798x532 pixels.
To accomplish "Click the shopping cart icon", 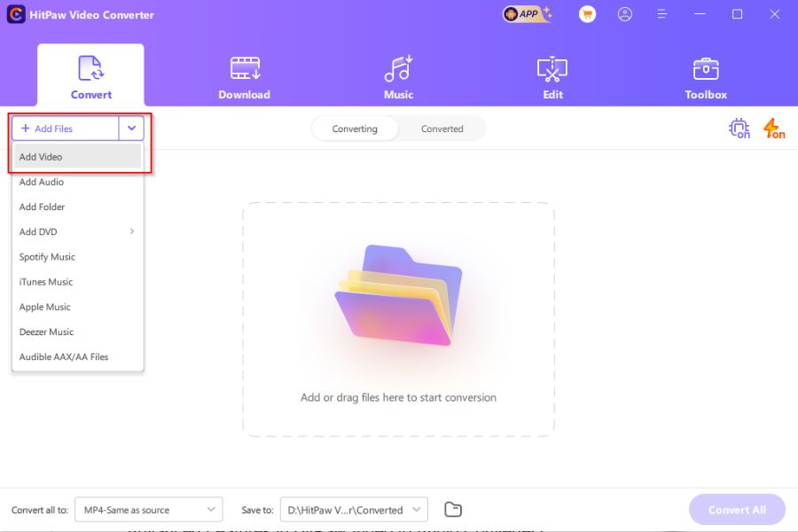I will point(586,14).
